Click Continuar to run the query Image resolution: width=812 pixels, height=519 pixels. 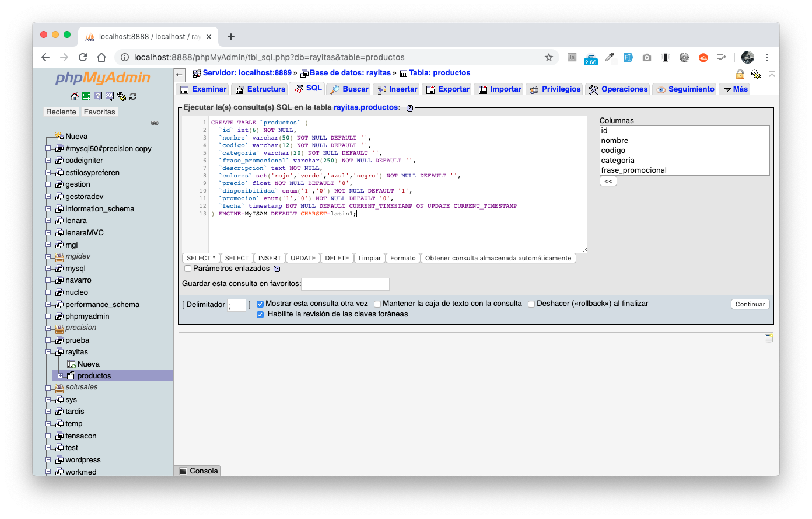pos(750,305)
